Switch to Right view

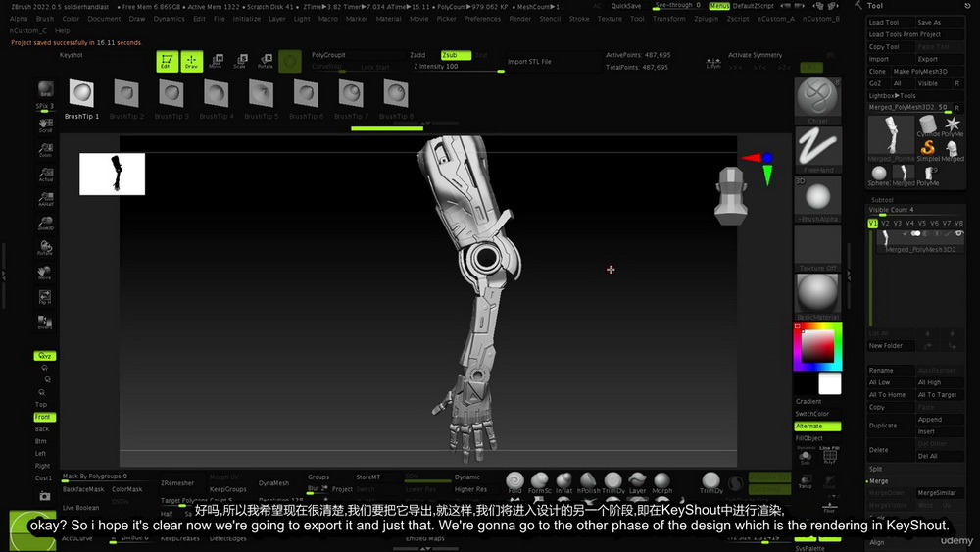pyautogui.click(x=42, y=466)
